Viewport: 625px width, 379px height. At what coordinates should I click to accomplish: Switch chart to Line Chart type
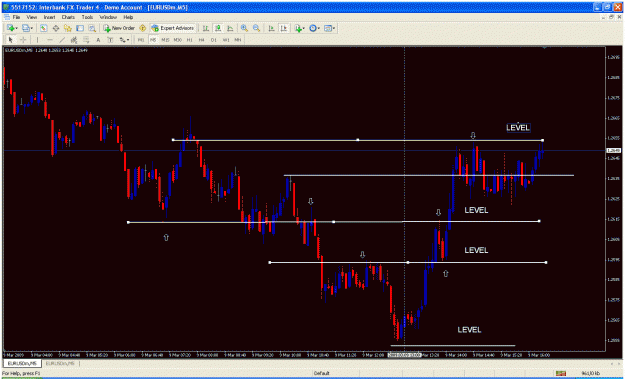(x=230, y=28)
